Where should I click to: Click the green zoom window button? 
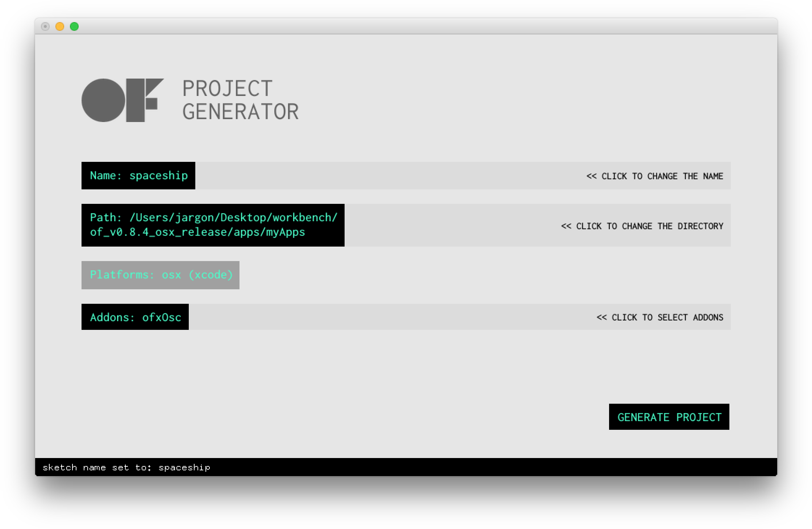74,27
